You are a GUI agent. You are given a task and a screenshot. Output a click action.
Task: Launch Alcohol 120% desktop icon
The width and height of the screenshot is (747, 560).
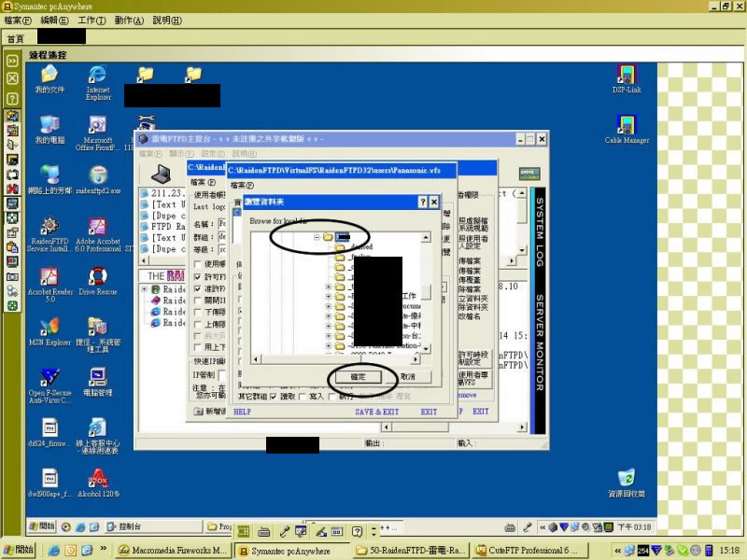pos(98,483)
